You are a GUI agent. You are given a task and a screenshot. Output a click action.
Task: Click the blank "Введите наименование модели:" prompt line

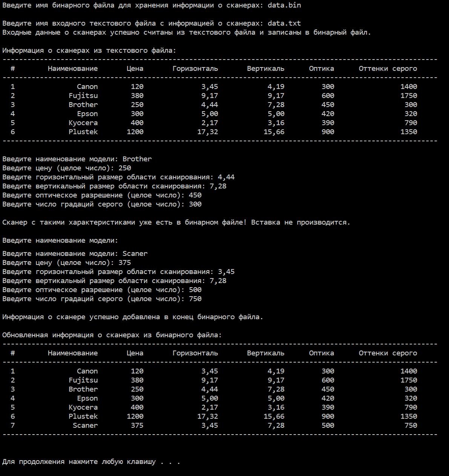tap(60, 240)
